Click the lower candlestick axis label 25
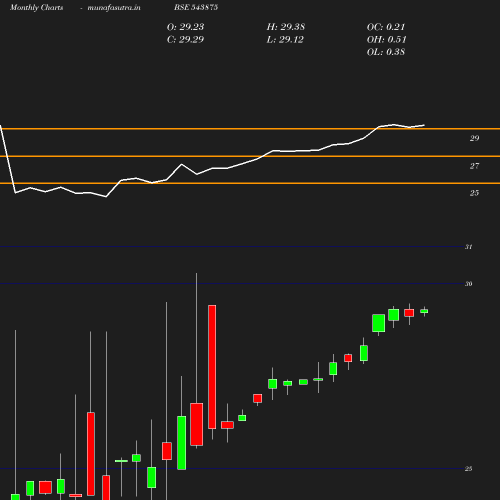The width and height of the screenshot is (500, 500). (x=468, y=469)
